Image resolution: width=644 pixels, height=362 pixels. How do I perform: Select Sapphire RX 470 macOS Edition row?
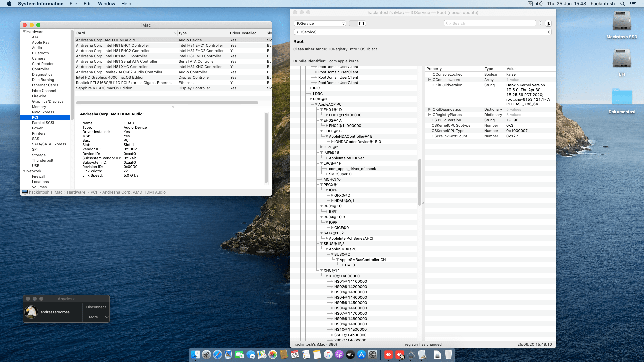click(x=173, y=88)
